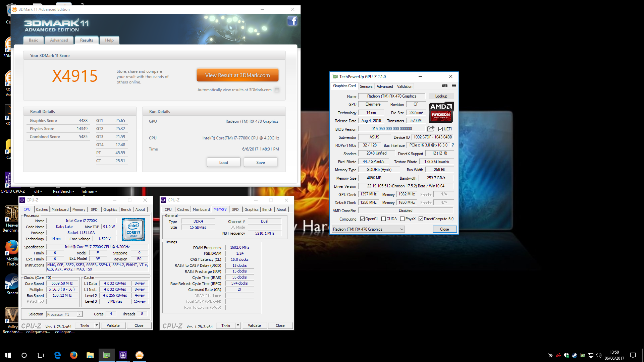
Task: Switch to 3DMark 11 taskbar icon
Action: pos(140,355)
